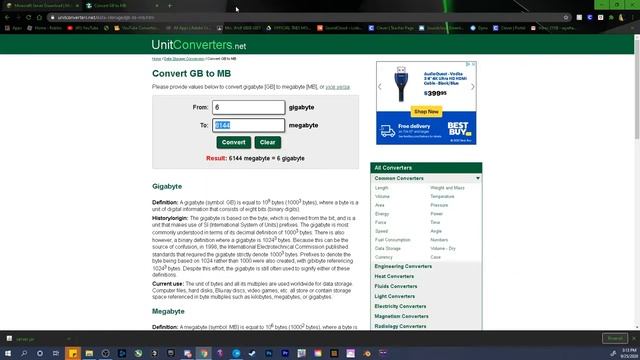Open the YouTube bookmark in bookmarks bar
Viewport: 640px width, 360px height.
(82, 28)
